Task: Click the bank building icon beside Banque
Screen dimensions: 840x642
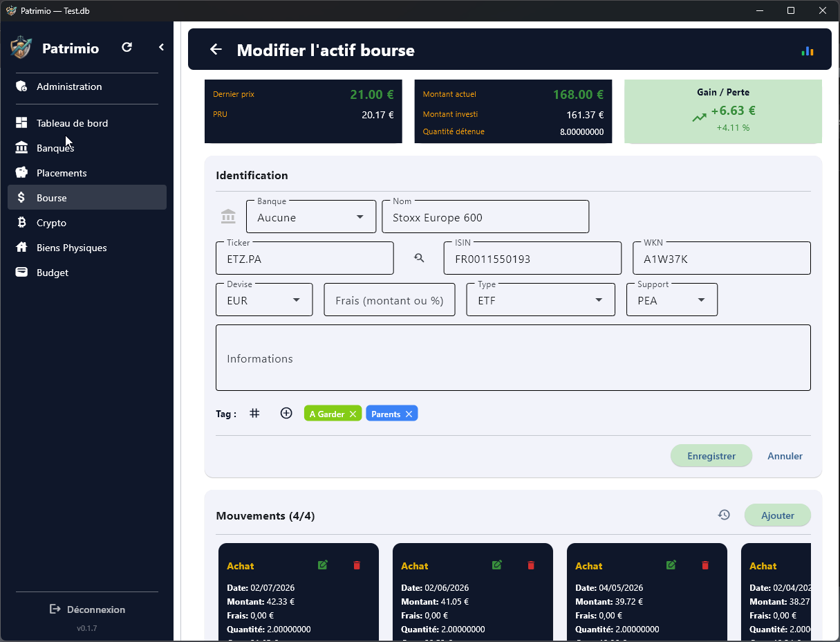Action: click(x=228, y=217)
